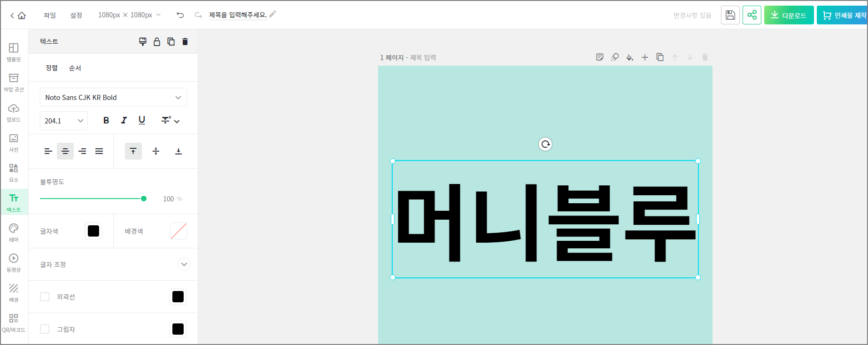
Task: Open the 작업 공간 sidebar panel
Action: tap(14, 82)
